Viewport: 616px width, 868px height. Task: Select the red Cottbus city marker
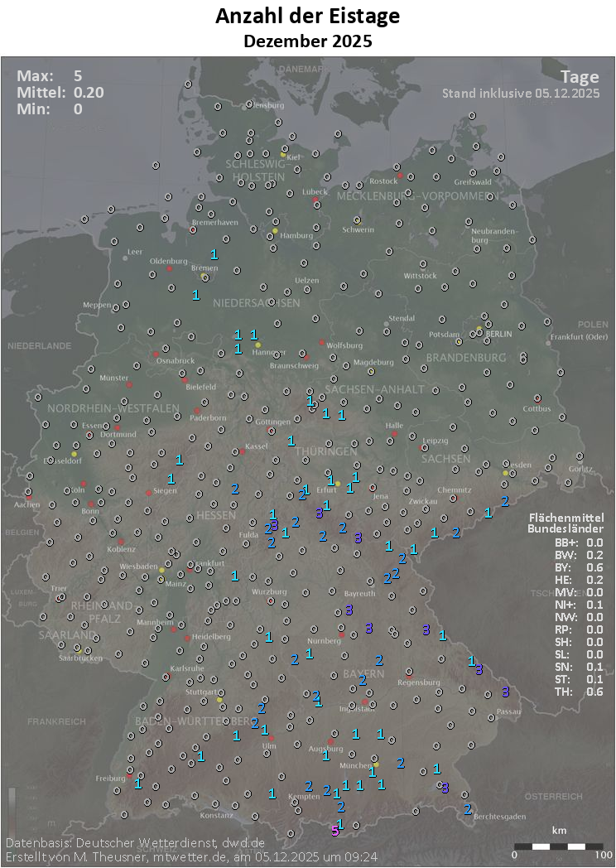pyautogui.click(x=537, y=400)
